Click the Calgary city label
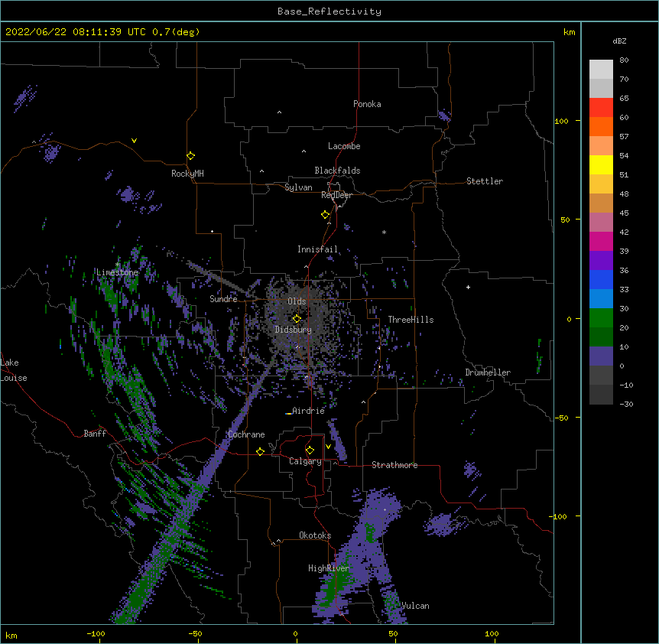 [x=305, y=461]
